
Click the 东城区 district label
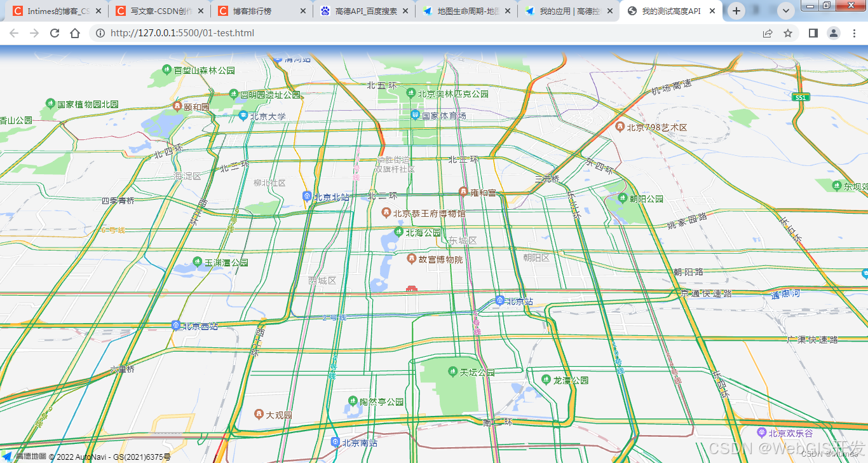tap(463, 240)
